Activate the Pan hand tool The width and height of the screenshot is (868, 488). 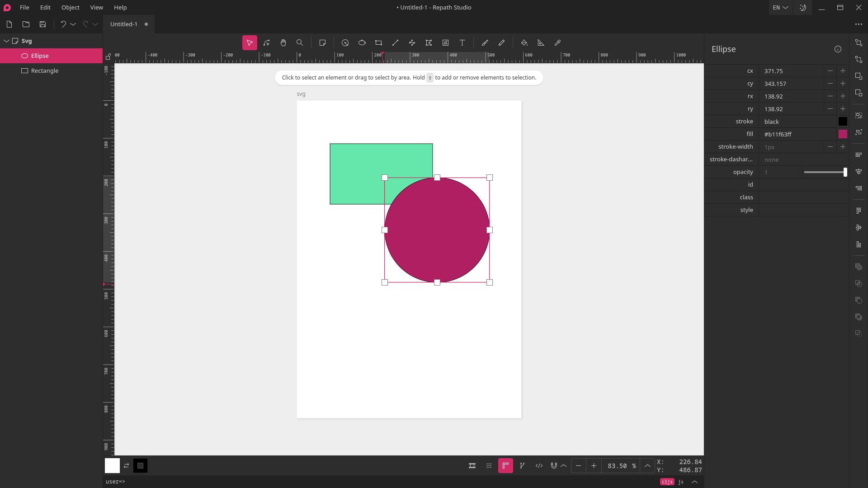click(x=283, y=43)
